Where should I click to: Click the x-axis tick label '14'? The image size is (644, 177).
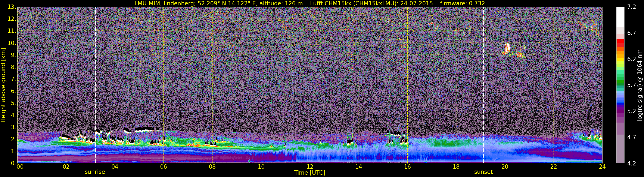(x=358, y=167)
